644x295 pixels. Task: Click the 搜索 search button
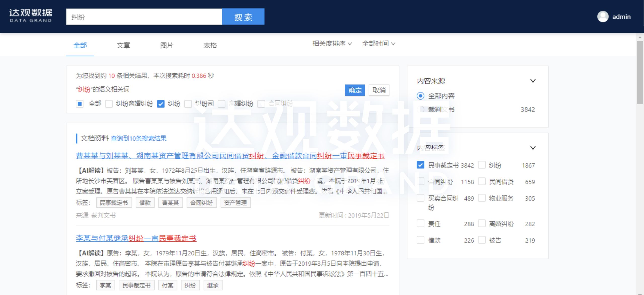[243, 17]
